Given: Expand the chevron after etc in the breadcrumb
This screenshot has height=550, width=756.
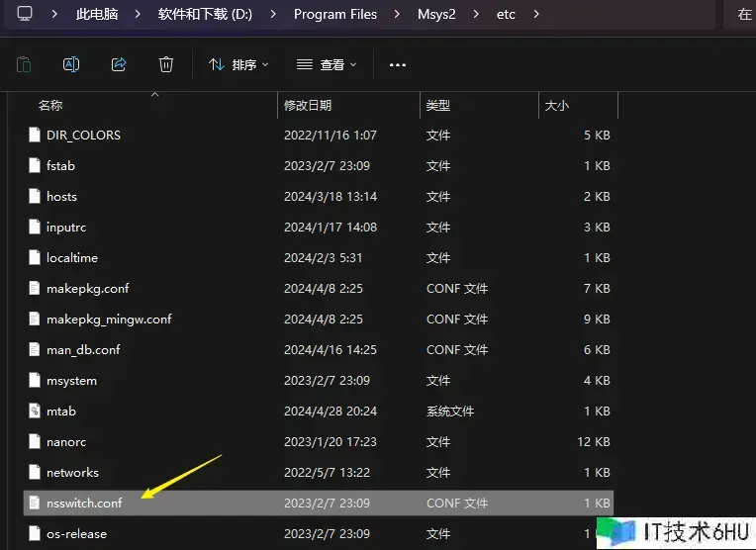Looking at the screenshot, I should coord(536,14).
